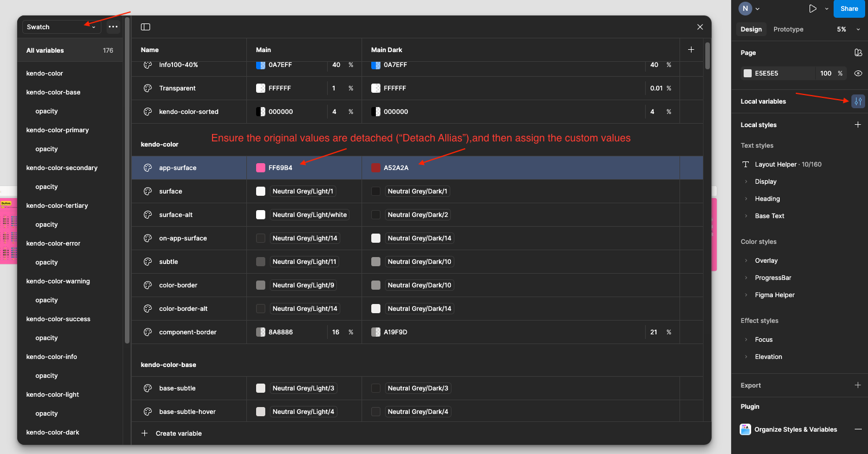Screen dimensions: 868x454
Task: Open the Local variables sliders icon
Action: (858, 101)
